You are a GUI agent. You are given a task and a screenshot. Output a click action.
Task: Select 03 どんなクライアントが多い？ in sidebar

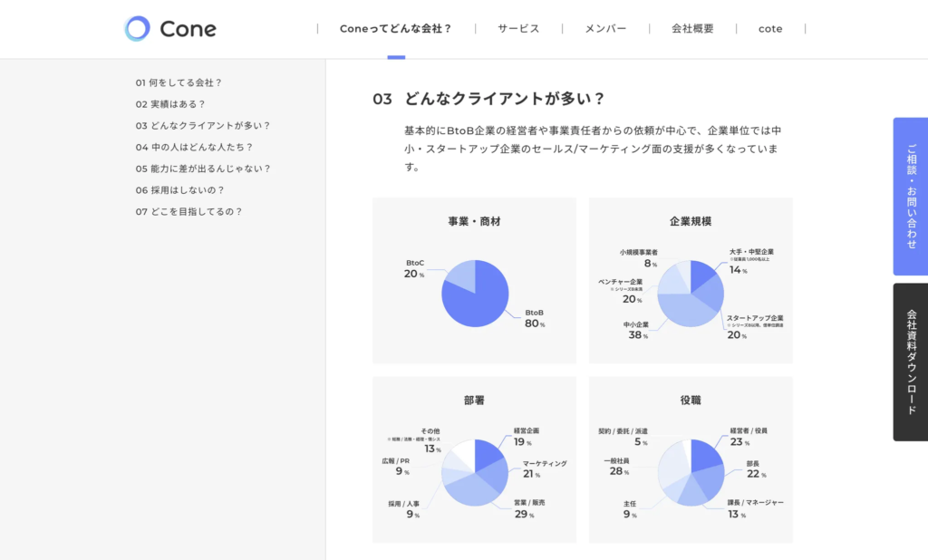point(203,126)
